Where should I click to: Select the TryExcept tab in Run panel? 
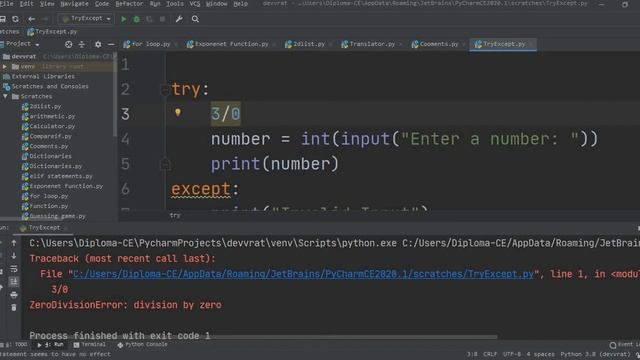pos(43,228)
